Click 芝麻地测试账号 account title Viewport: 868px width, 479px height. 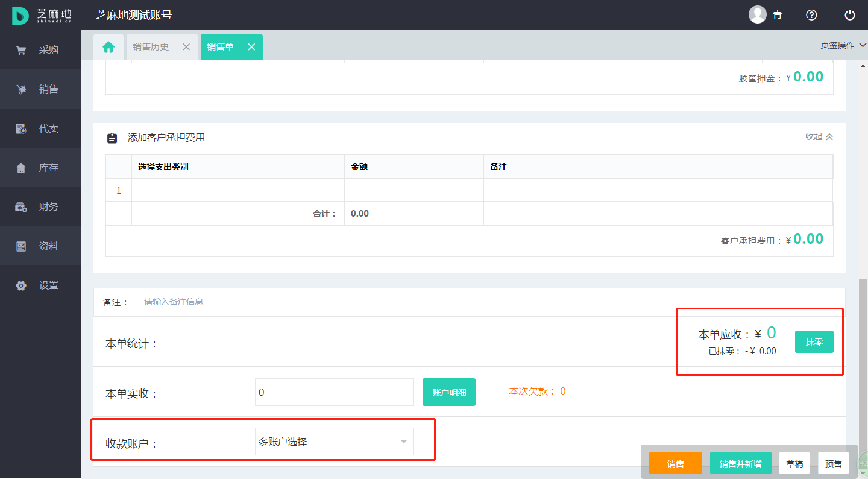134,15
